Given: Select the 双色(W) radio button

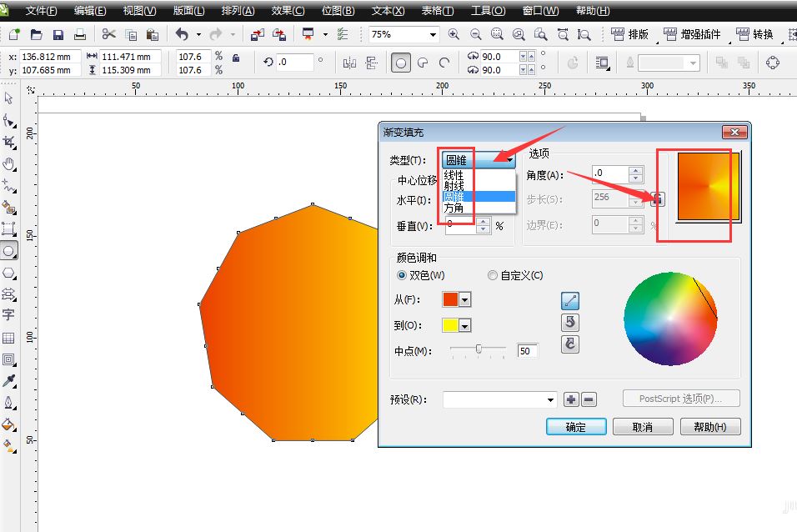Looking at the screenshot, I should (x=401, y=275).
